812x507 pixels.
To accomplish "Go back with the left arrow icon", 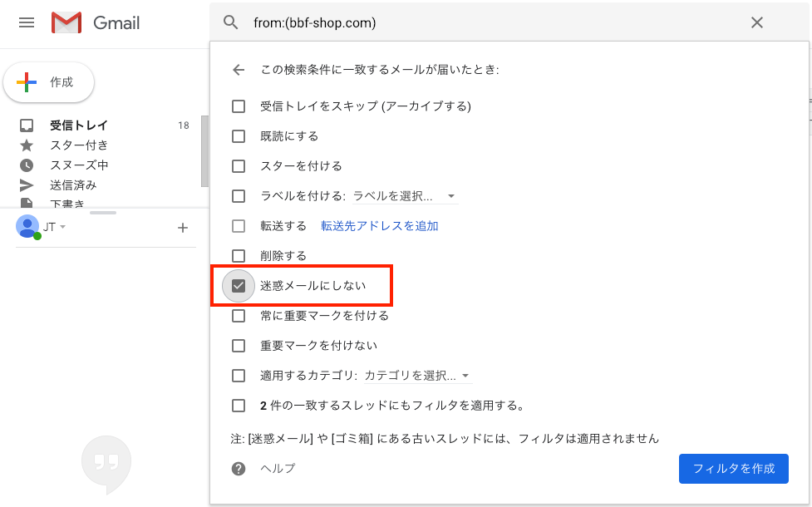I will 239,69.
